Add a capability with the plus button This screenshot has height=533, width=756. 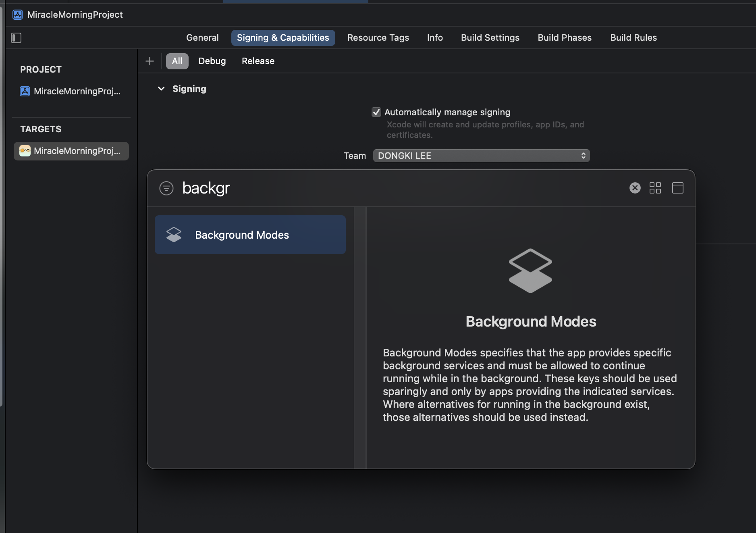click(x=150, y=61)
